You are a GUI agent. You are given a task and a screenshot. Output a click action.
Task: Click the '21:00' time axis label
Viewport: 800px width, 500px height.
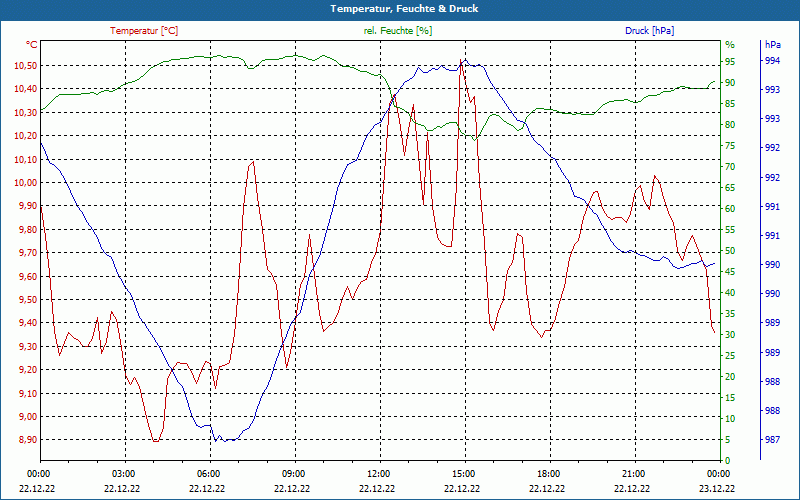click(634, 473)
